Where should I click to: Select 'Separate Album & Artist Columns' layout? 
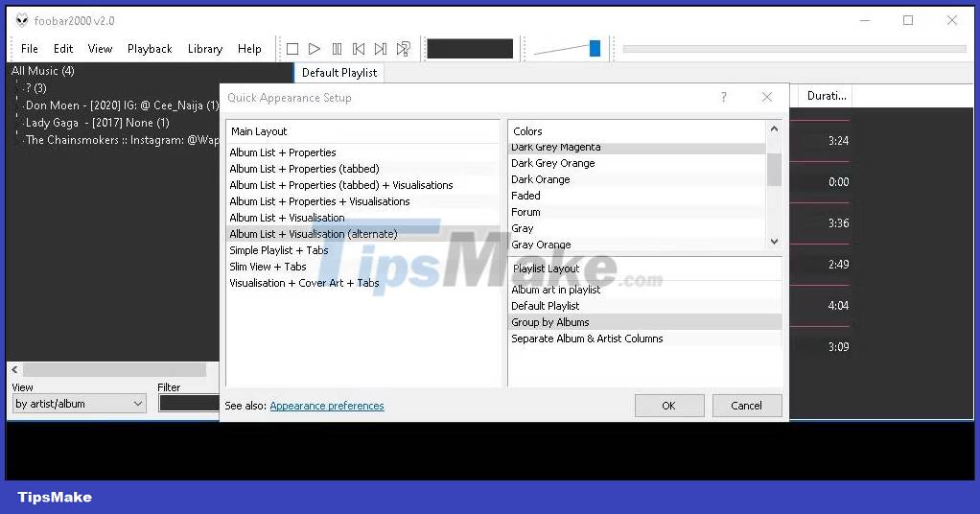645,339
